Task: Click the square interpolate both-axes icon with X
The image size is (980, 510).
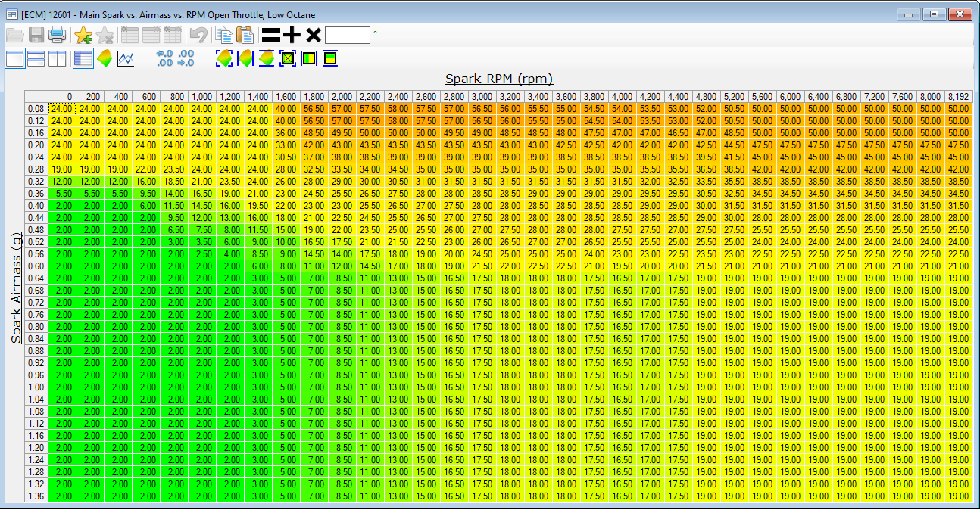Action: [x=287, y=58]
